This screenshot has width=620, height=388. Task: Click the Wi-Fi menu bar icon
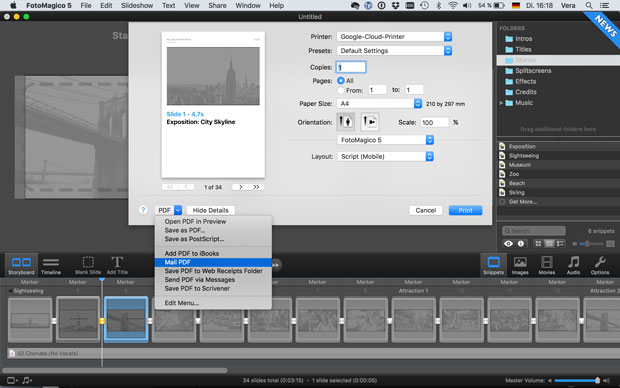coord(453,6)
